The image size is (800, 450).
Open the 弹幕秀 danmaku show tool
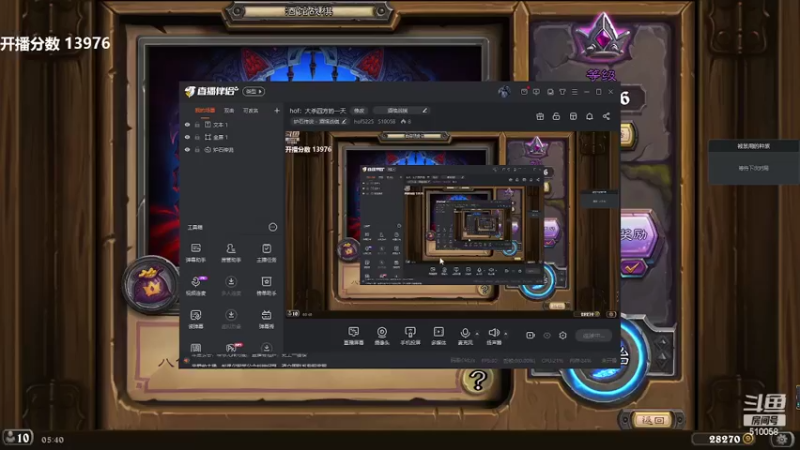(x=266, y=319)
